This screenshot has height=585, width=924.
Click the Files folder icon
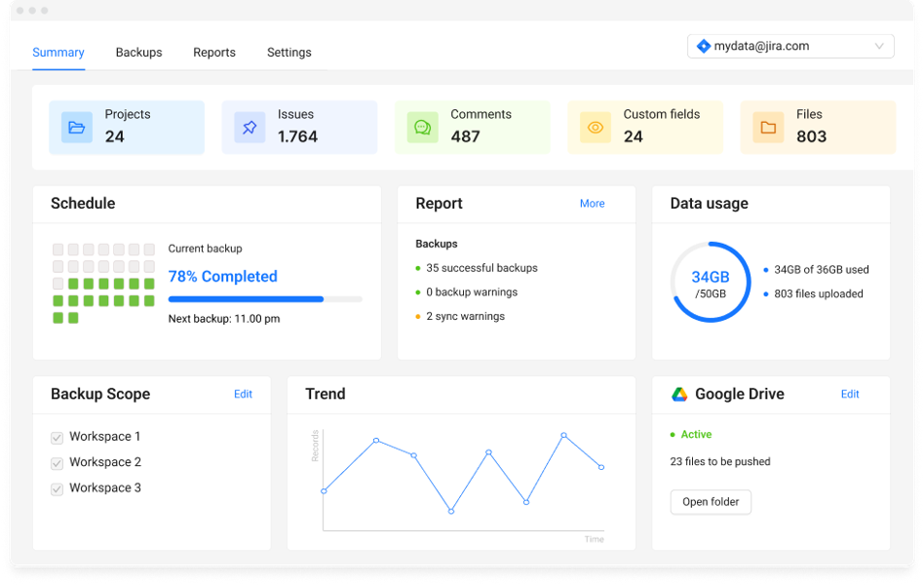tap(768, 128)
